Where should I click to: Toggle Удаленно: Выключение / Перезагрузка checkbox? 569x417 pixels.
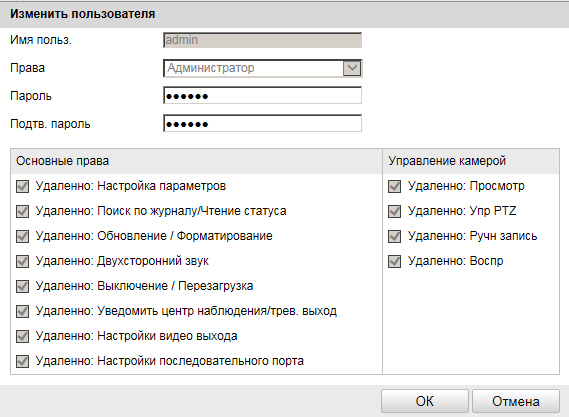click(22, 286)
